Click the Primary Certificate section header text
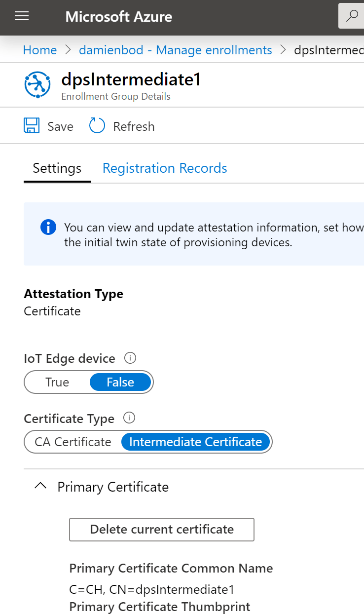 pyautogui.click(x=113, y=487)
